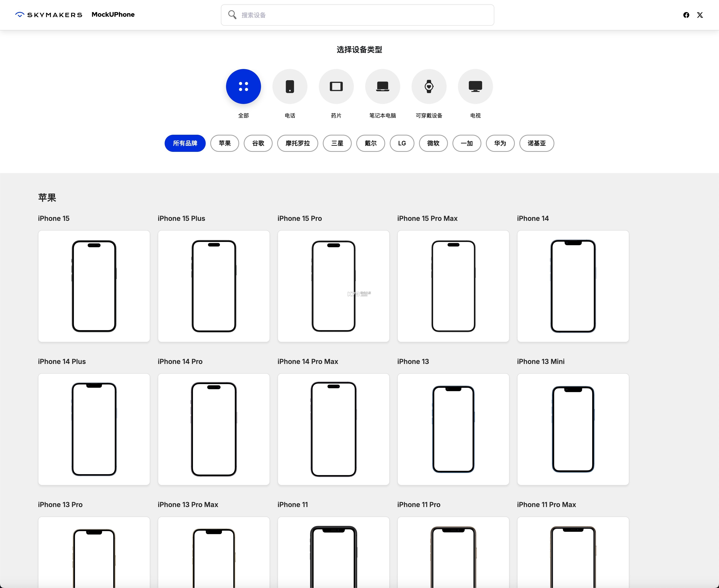
Task: Filter by the 三星 brand pill
Action: click(337, 143)
